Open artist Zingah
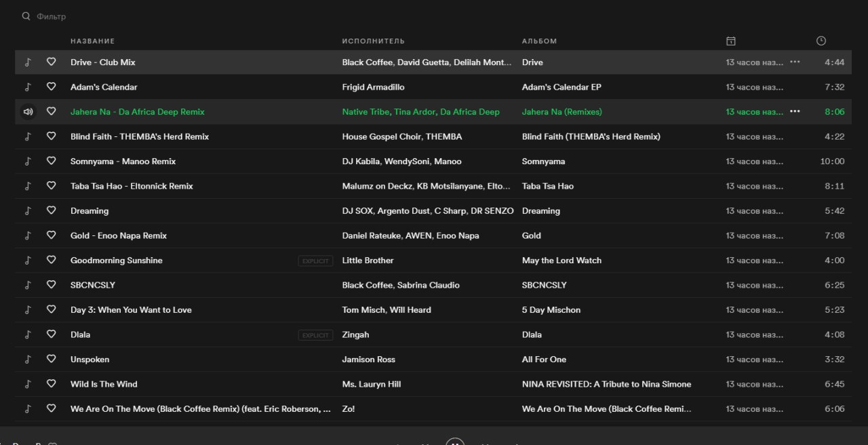This screenshot has width=868, height=445. (x=356, y=334)
